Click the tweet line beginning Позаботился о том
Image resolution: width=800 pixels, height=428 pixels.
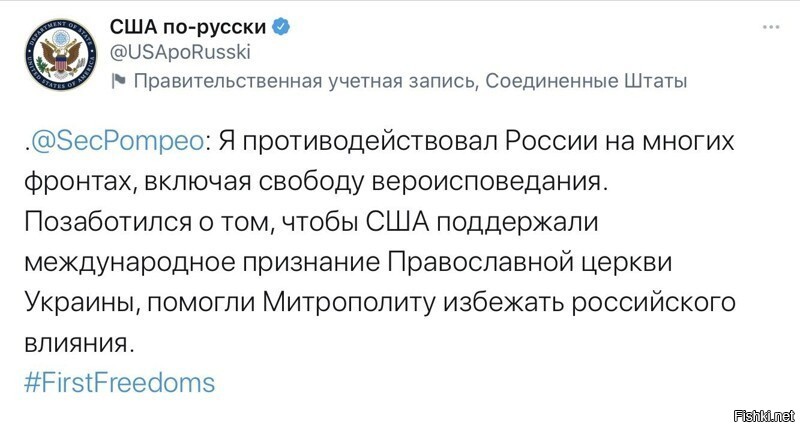click(311, 223)
